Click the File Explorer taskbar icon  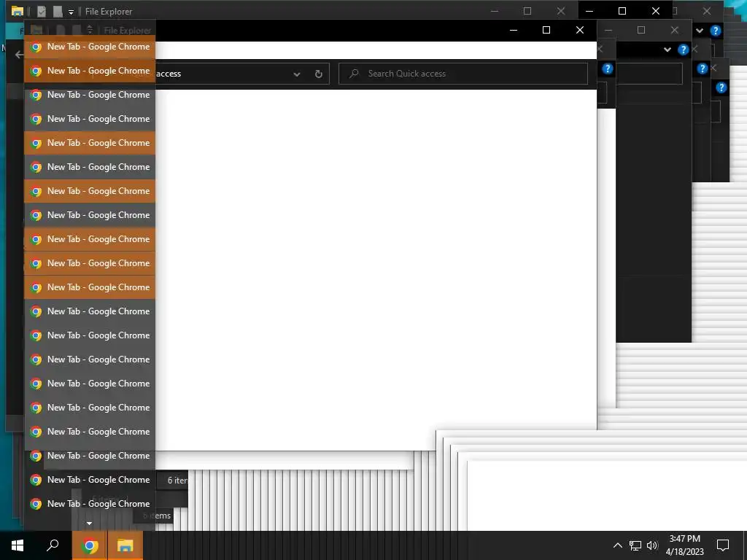pyautogui.click(x=125, y=545)
